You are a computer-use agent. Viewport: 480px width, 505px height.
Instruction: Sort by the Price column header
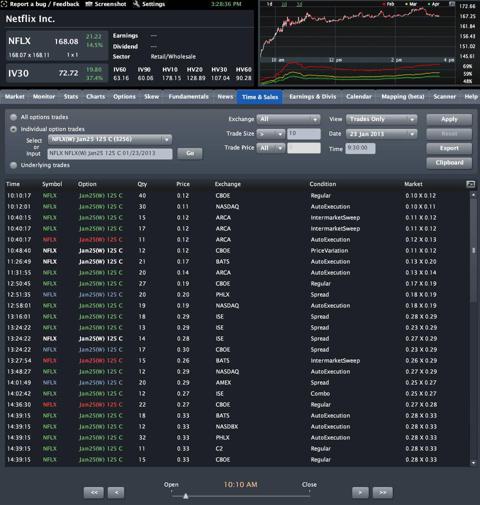point(183,184)
